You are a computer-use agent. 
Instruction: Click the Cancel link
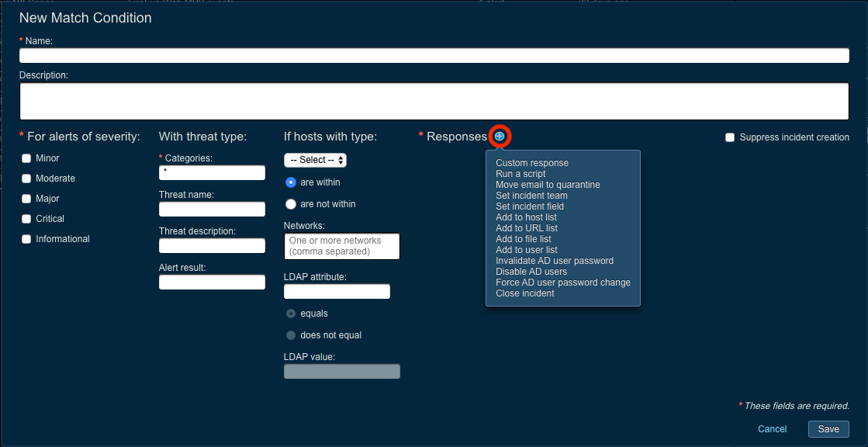tap(772, 429)
